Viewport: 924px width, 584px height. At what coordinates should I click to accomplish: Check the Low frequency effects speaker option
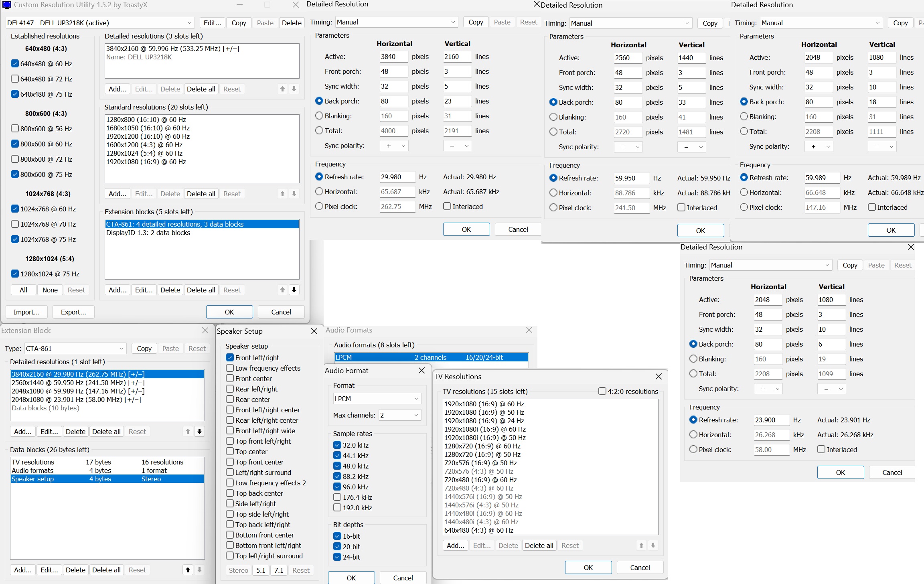pyautogui.click(x=230, y=368)
